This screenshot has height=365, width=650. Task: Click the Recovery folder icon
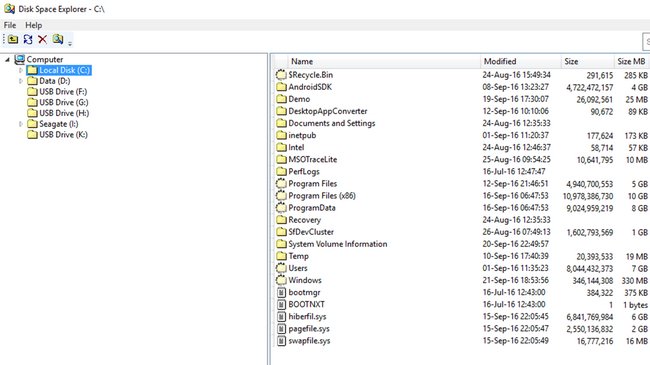tap(281, 220)
